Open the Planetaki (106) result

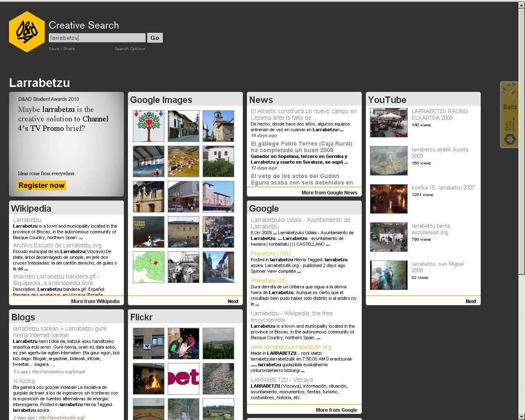271,253
